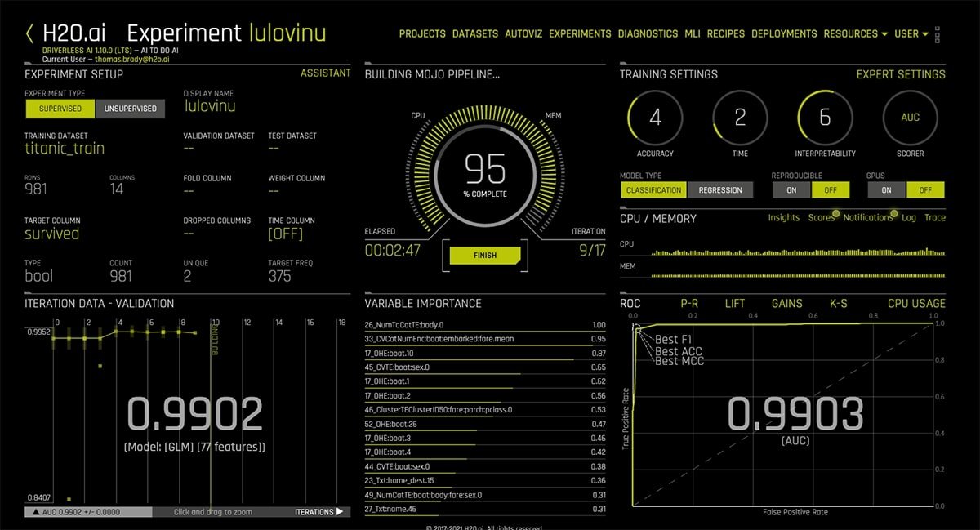Open the Resources dropdown
Image resolution: width=980 pixels, height=530 pixels.
pos(850,33)
